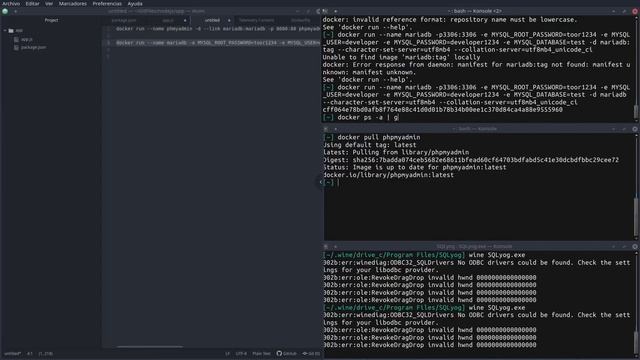Click the 'docker pull phpmyadmin' line
Screen dimensions: 640x360
(x=372, y=138)
